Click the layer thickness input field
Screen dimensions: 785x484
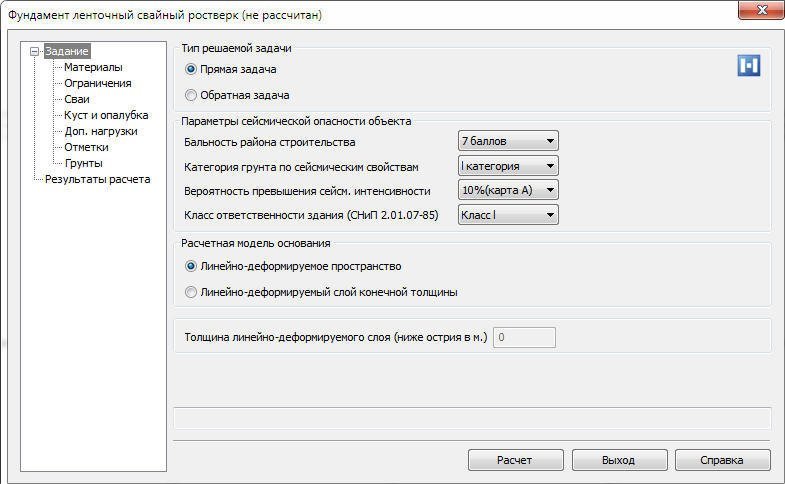click(x=525, y=337)
